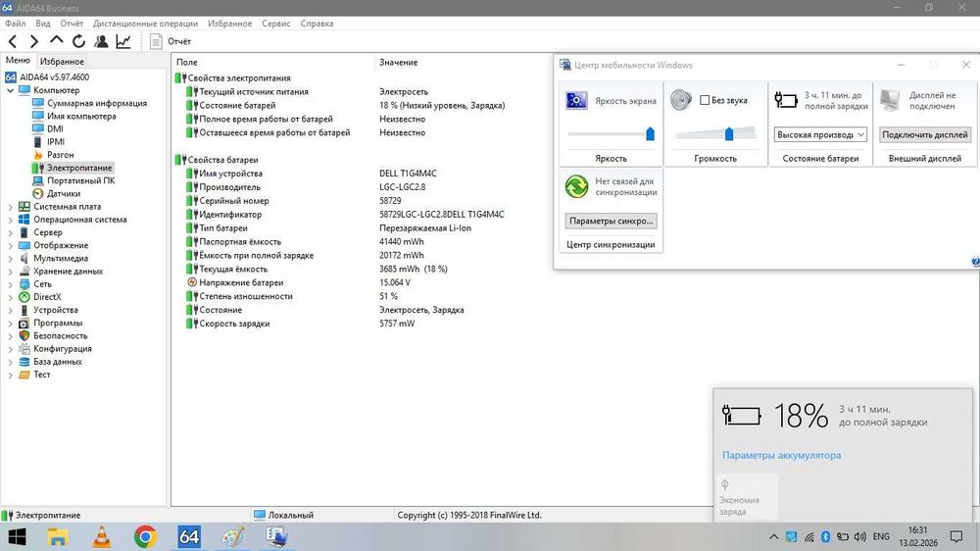Expand the DirectX tree node
The image size is (980, 551).
(x=10, y=298)
